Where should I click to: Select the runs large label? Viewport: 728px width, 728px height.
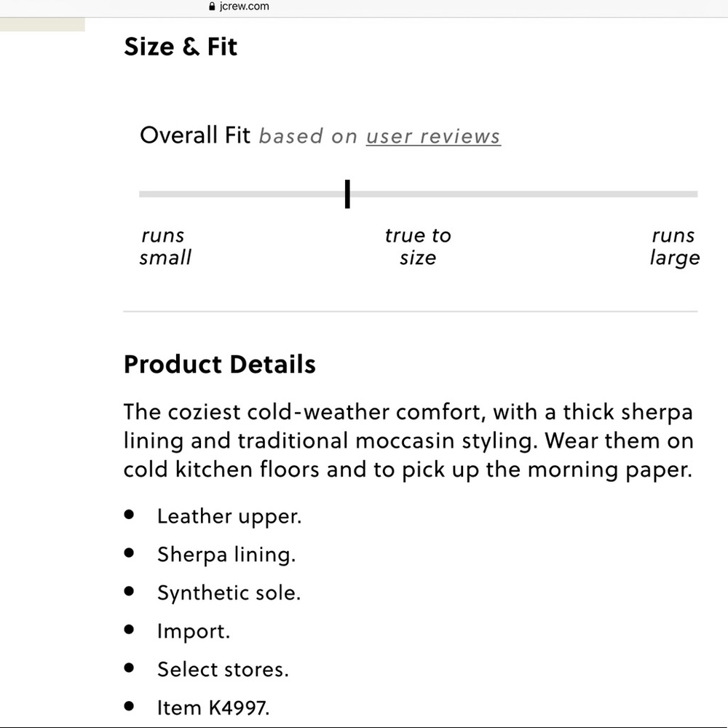tap(673, 246)
